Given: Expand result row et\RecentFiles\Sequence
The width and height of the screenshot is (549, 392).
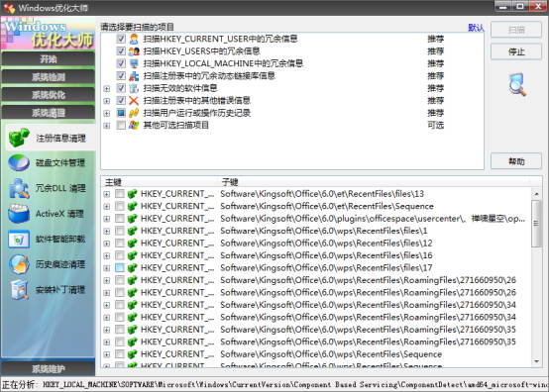Looking at the screenshot, I should [107, 207].
